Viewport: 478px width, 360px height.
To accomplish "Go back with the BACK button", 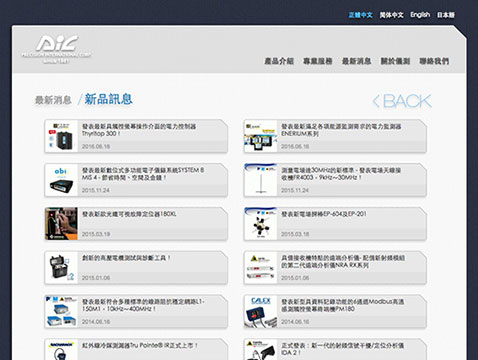I will tap(402, 101).
